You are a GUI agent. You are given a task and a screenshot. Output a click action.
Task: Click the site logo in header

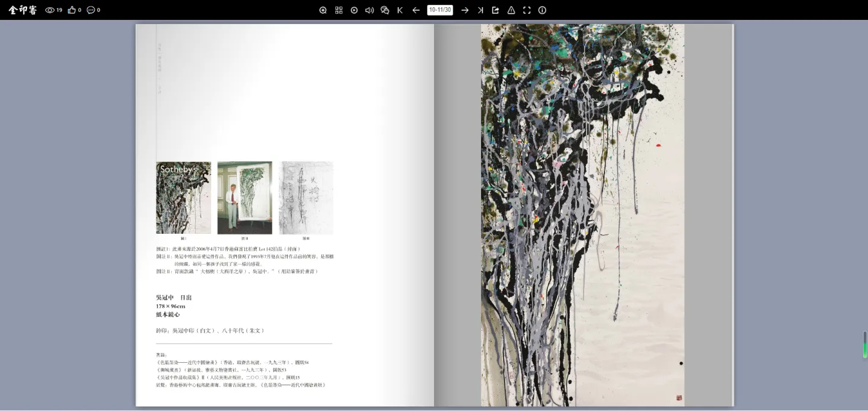tap(23, 10)
